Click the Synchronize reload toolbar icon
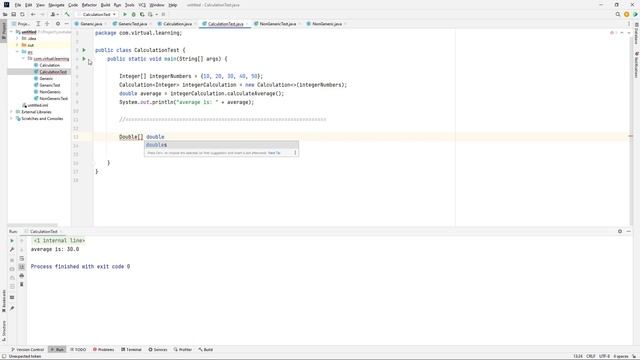 [22, 14]
